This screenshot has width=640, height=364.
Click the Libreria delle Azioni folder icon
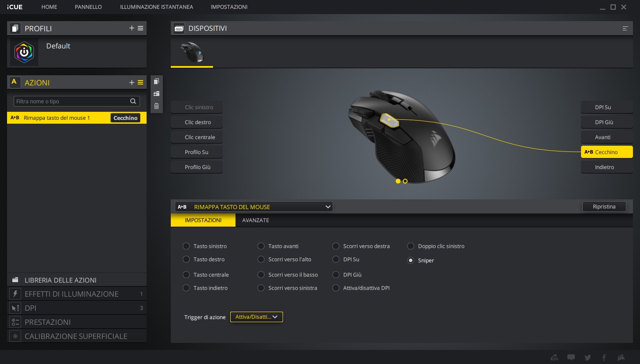15,280
